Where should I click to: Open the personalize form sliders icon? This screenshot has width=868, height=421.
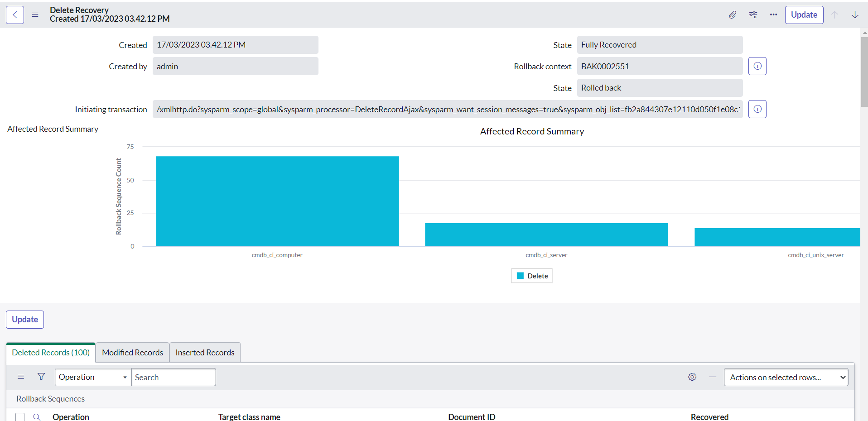753,15
